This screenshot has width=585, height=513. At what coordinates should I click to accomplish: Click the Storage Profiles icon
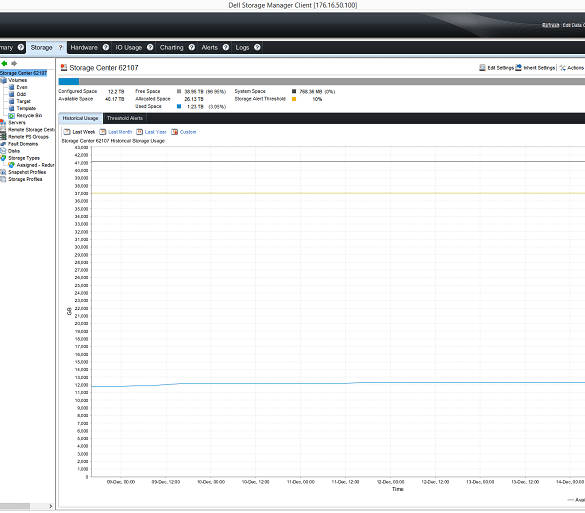(x=3, y=179)
